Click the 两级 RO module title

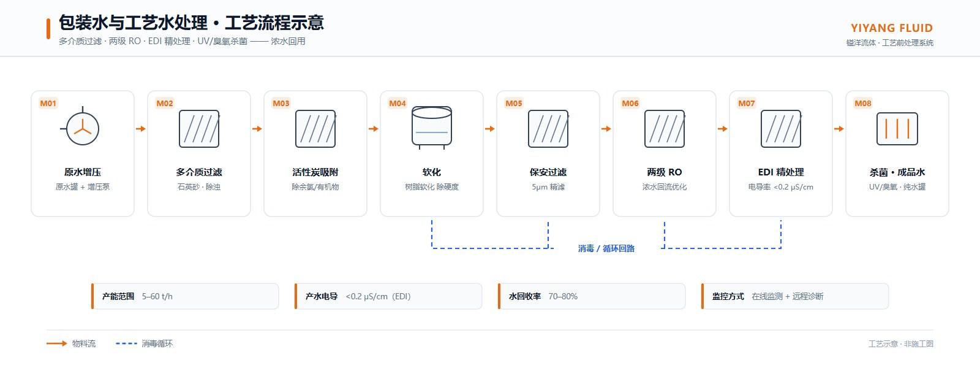[665, 172]
